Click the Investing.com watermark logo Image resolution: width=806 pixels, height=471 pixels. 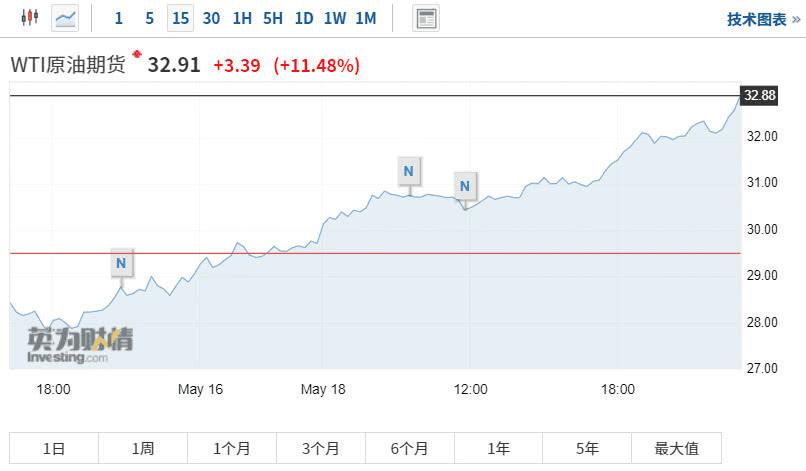80,343
